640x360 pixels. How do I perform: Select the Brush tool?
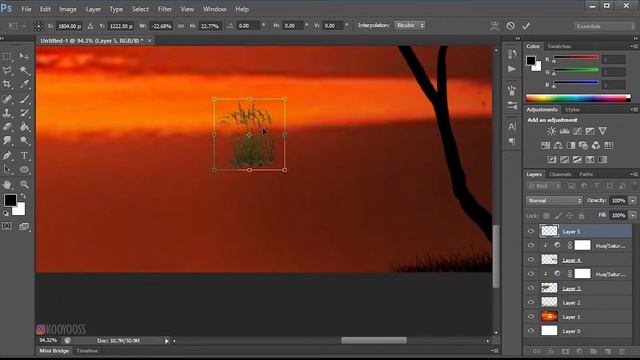click(x=24, y=99)
